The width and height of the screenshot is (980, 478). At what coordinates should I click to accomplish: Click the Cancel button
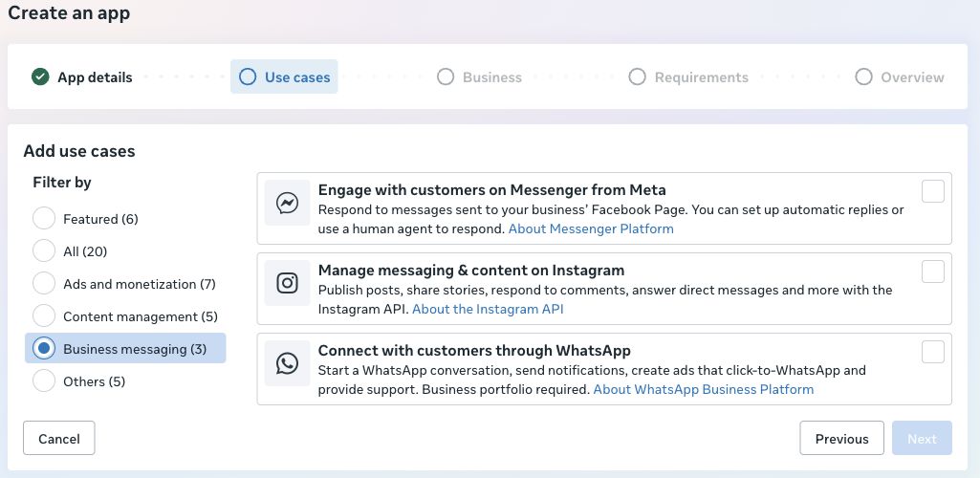click(58, 438)
